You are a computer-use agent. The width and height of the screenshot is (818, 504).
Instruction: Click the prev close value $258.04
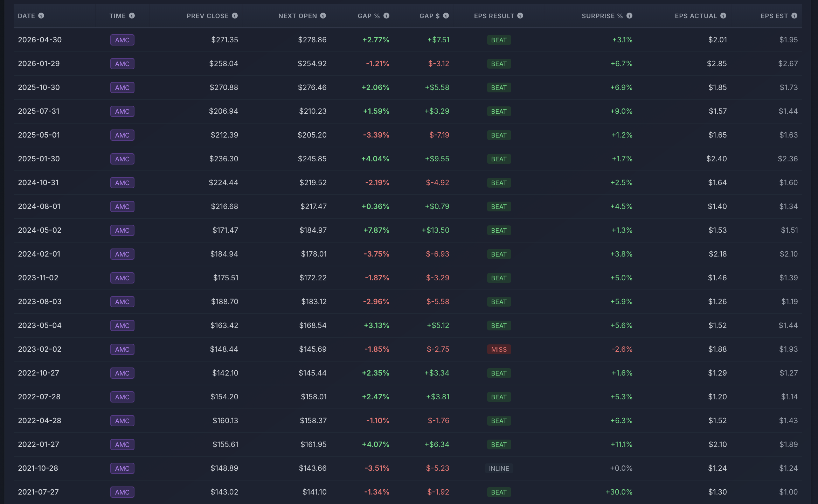[x=223, y=64]
